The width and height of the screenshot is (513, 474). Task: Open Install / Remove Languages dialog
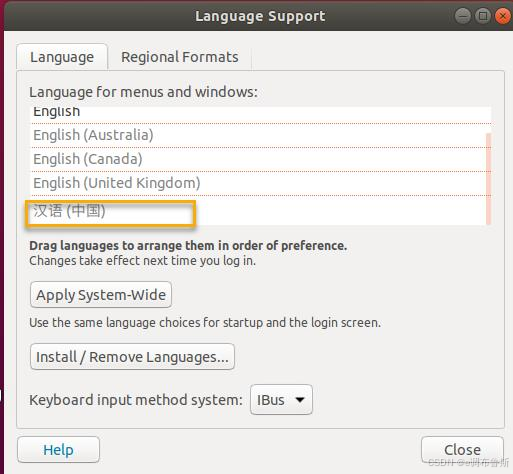(x=132, y=357)
